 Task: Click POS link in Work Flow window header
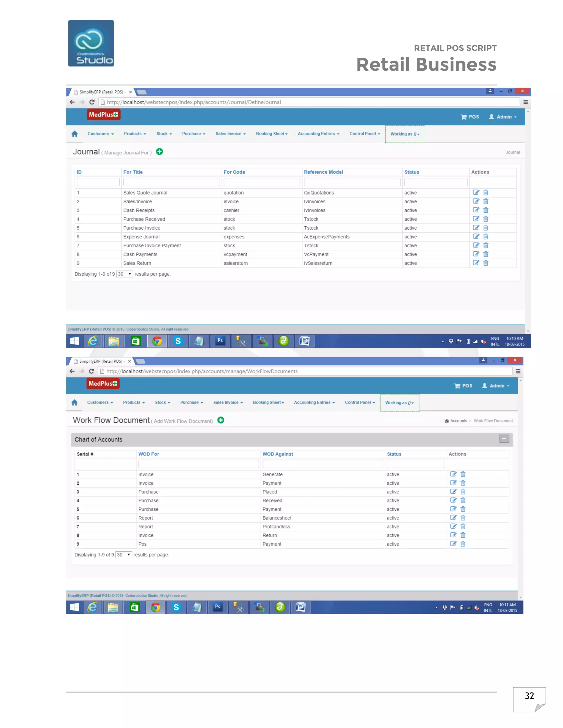[x=463, y=386]
